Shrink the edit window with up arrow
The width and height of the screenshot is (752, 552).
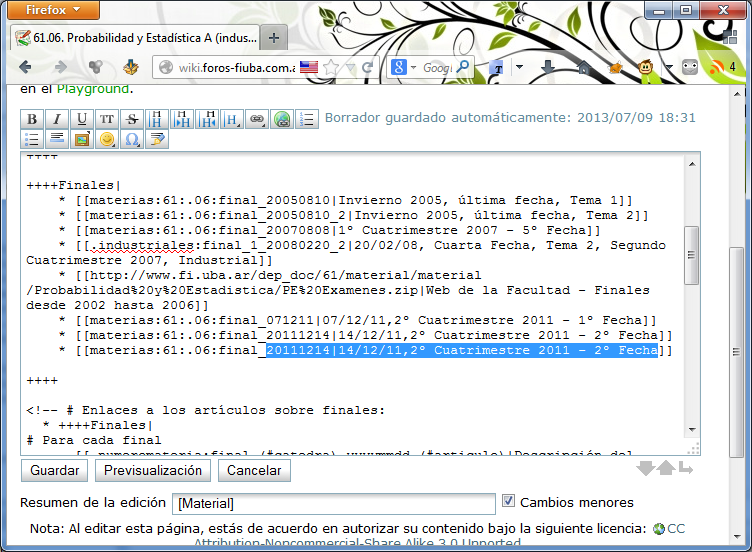[x=666, y=468]
